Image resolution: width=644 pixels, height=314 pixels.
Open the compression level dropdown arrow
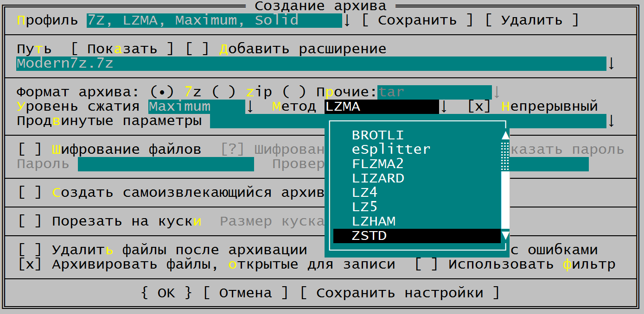(x=250, y=107)
